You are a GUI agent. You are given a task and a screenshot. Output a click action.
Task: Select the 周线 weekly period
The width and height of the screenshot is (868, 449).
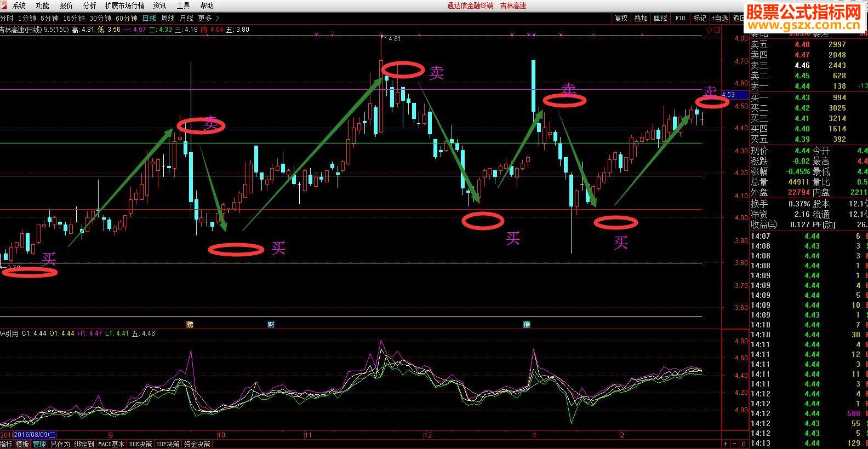click(x=168, y=18)
